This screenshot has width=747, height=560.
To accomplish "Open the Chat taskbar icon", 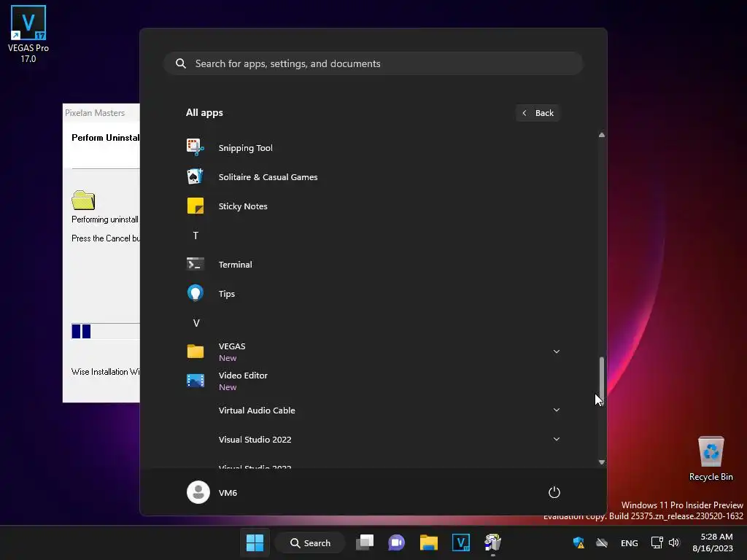I will click(x=396, y=542).
